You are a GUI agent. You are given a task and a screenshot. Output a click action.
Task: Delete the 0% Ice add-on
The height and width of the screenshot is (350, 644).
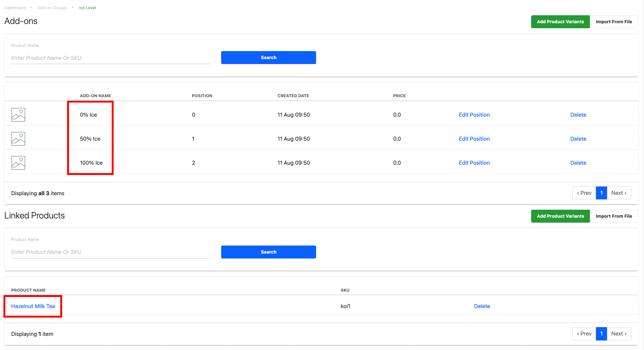click(578, 115)
